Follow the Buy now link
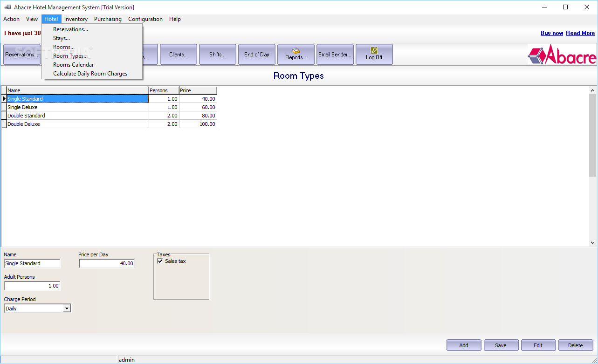Screen dimensions: 598x364 tap(552, 33)
